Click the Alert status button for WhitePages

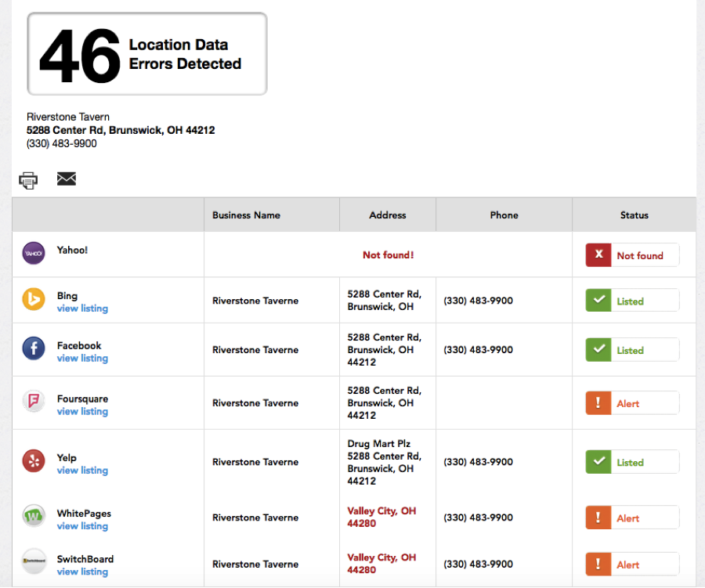[632, 518]
